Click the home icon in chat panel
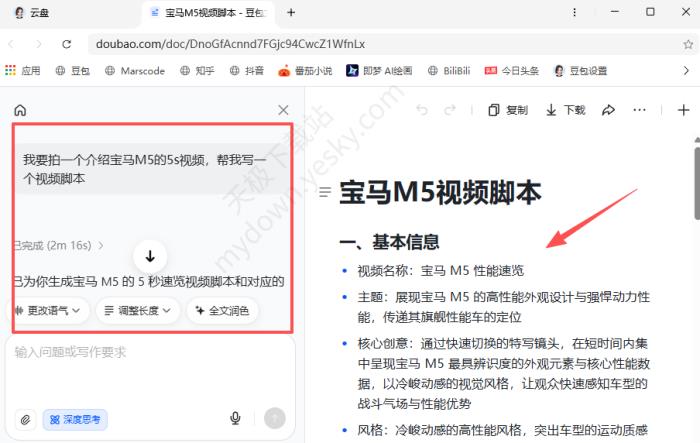This screenshot has height=443, width=700. [x=20, y=111]
